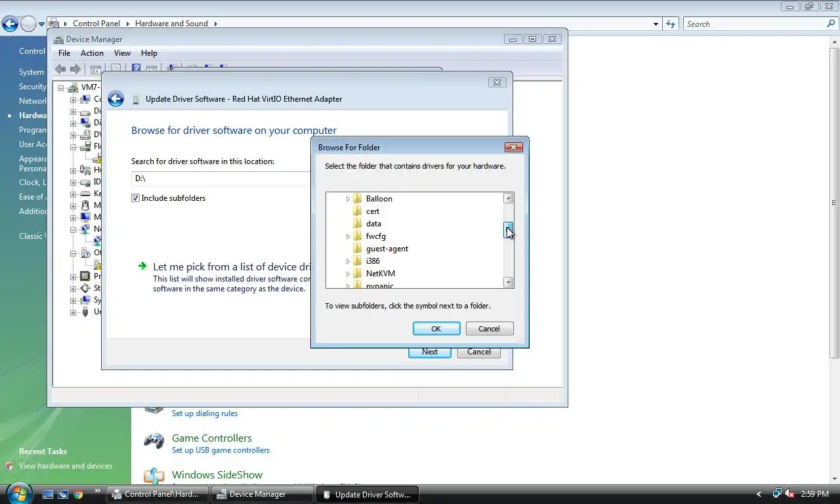Open Windows SideShow heading link
840x504 pixels.
coord(217,474)
